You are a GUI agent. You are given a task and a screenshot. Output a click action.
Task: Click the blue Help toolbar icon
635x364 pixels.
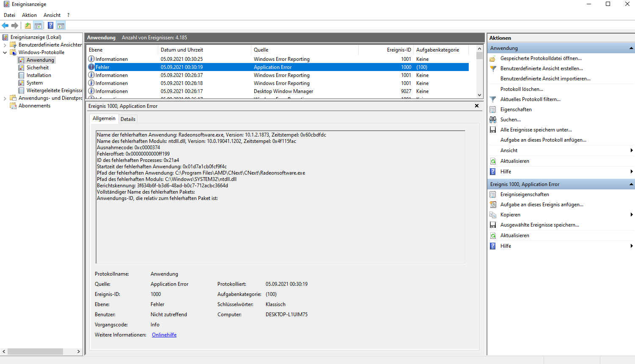click(x=51, y=26)
